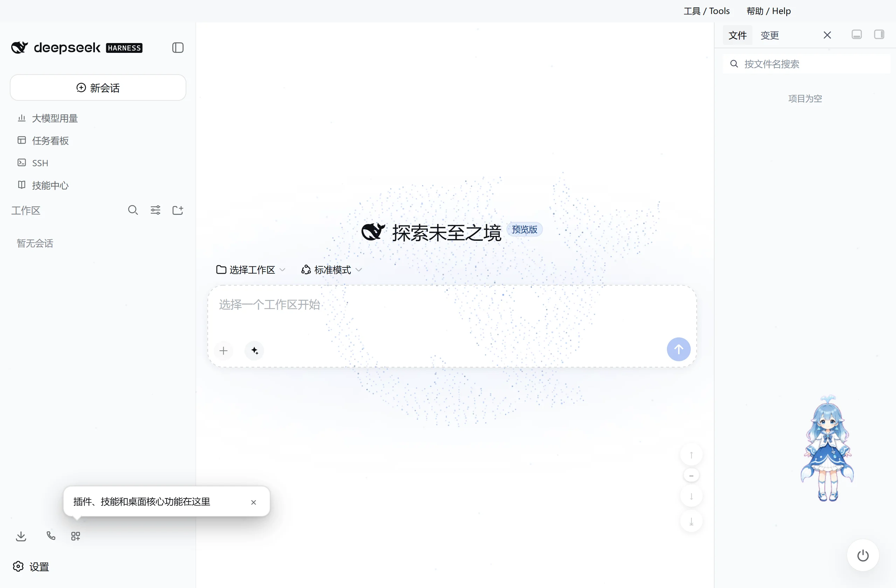Click the minus collapse round button
Viewport: 896px width, 588px height.
pos(691,476)
